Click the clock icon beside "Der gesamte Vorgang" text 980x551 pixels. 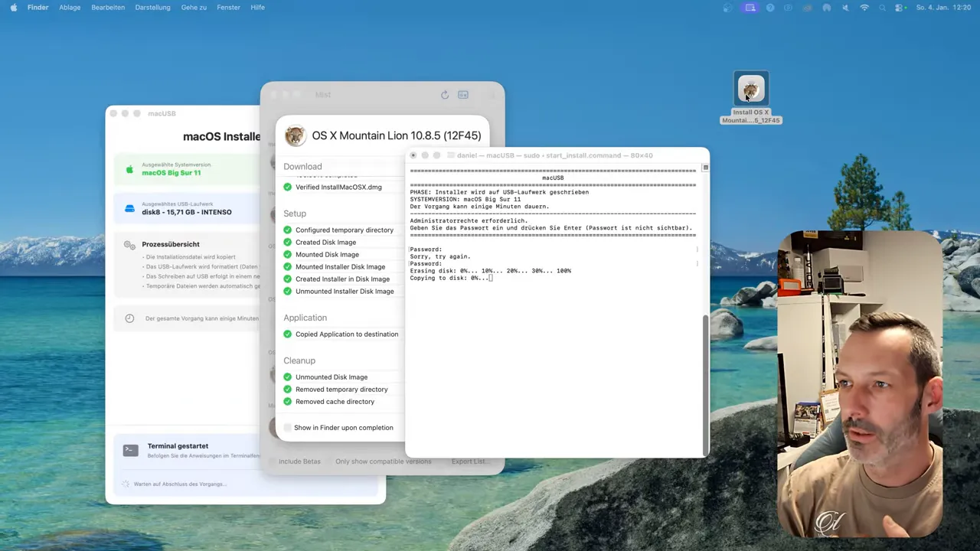129,318
